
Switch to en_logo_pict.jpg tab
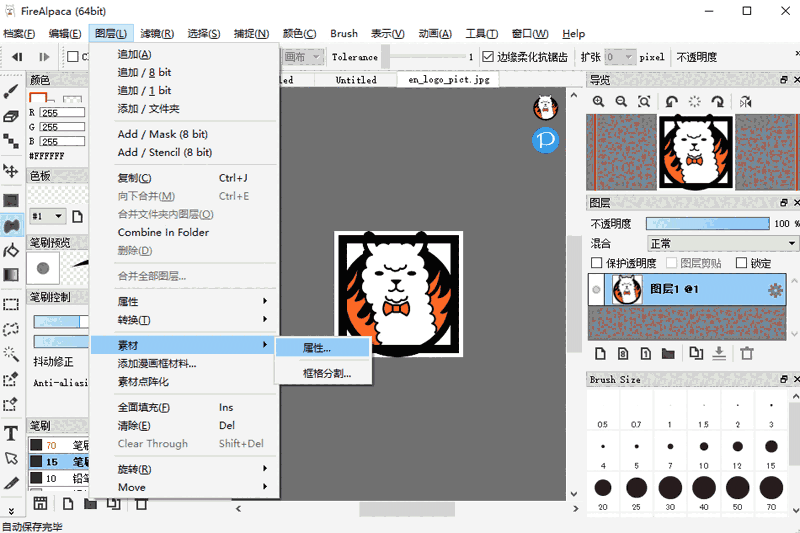tap(449, 80)
